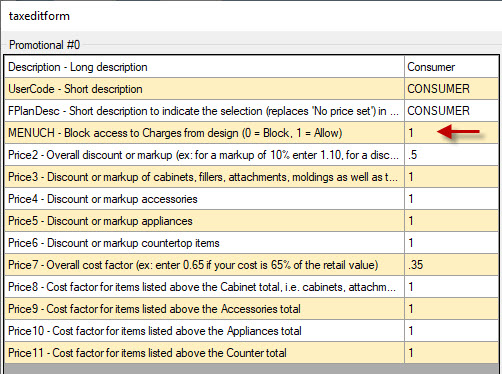Click the Description value cell showing Consumer
Screen dimensions: 502x374
coord(451,67)
